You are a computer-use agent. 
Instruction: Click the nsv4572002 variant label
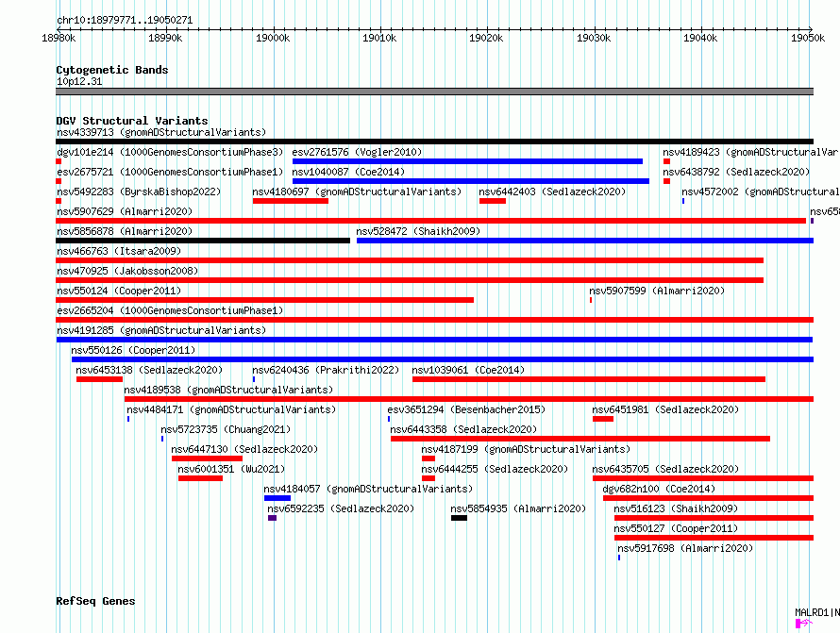coord(760,192)
